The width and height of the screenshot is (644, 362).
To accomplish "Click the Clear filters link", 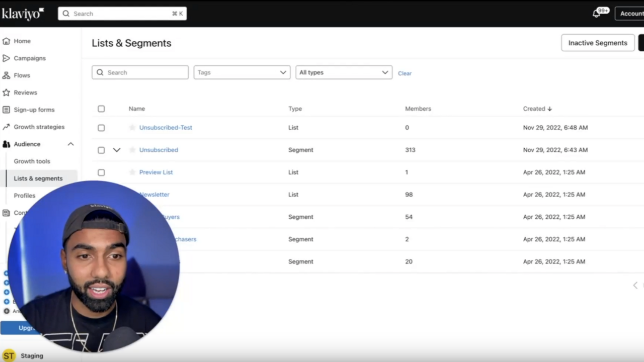I will pyautogui.click(x=405, y=73).
